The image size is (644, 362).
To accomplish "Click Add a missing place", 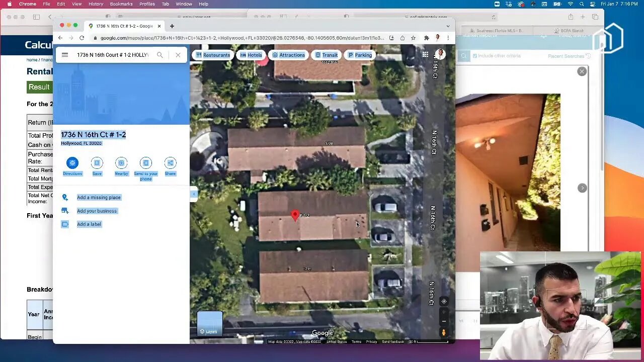I will point(99,198).
